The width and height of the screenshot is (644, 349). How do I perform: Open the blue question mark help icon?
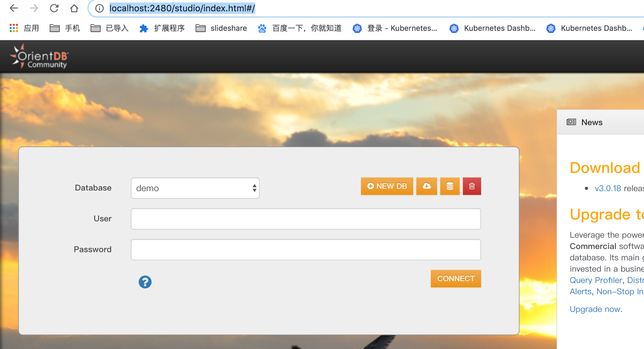(145, 282)
